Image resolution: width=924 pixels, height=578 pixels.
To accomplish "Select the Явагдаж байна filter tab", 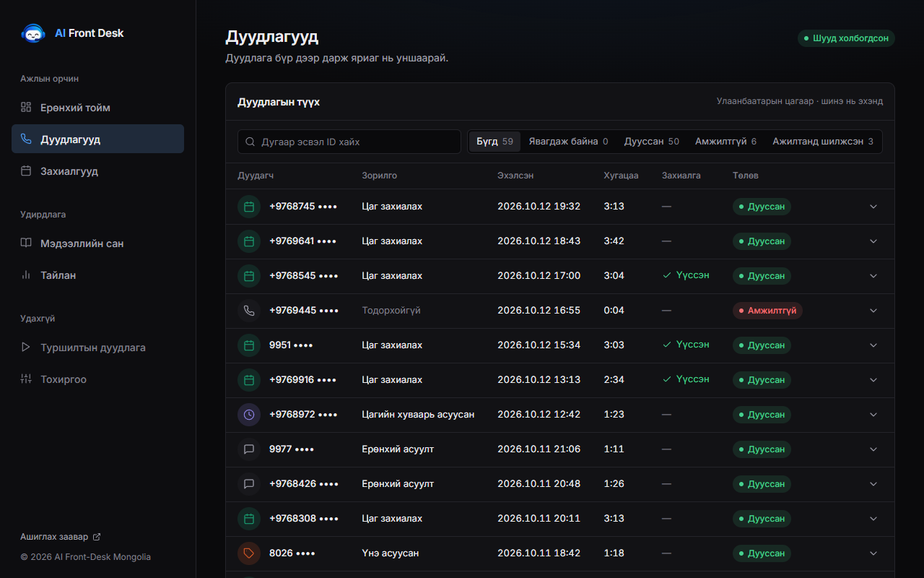I will [x=568, y=142].
